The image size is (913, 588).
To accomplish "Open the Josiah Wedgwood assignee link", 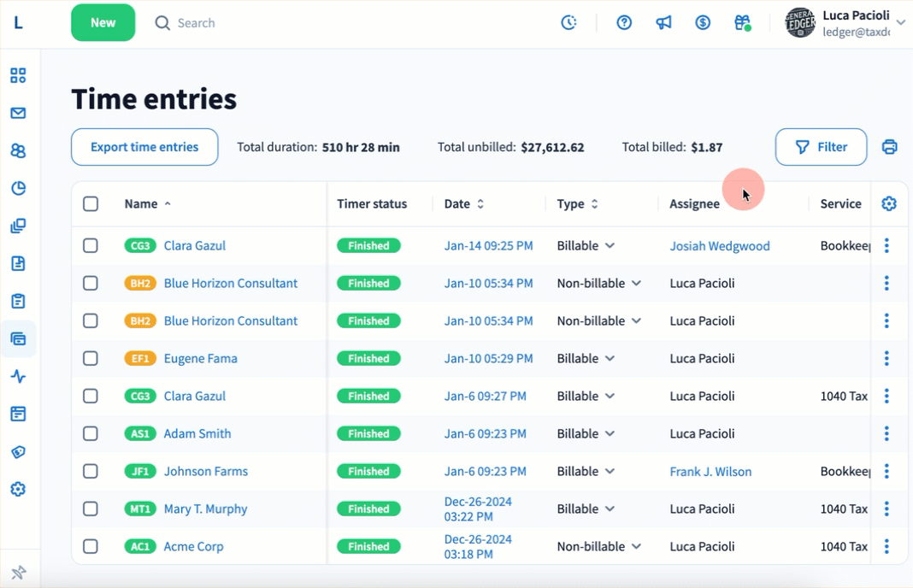I will (720, 246).
